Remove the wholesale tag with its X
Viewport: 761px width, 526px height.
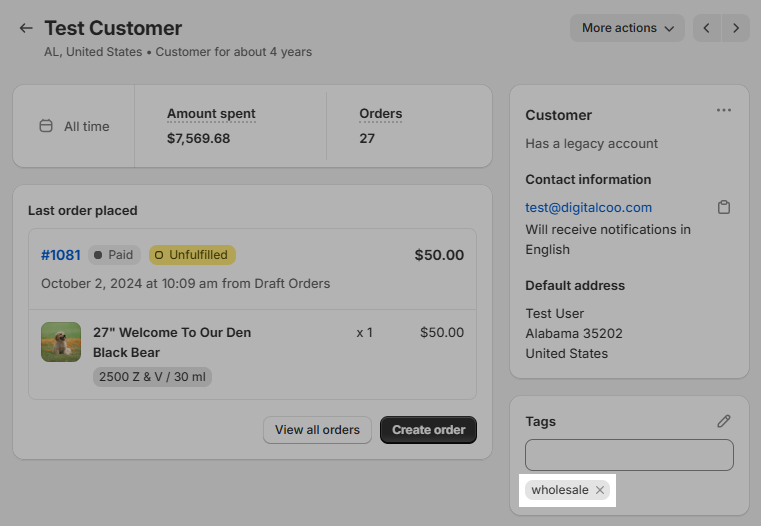click(600, 490)
